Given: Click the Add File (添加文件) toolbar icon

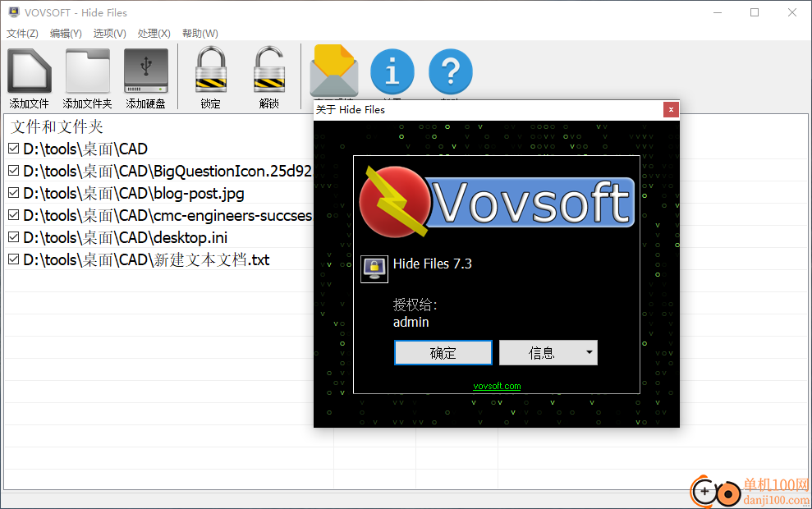Looking at the screenshot, I should [x=29, y=71].
